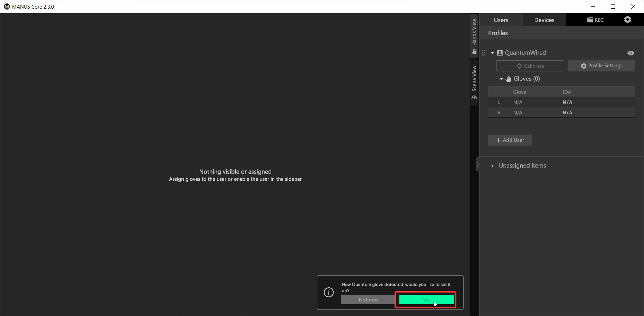
Task: Click the Gloves hand icon
Action: click(x=508, y=79)
